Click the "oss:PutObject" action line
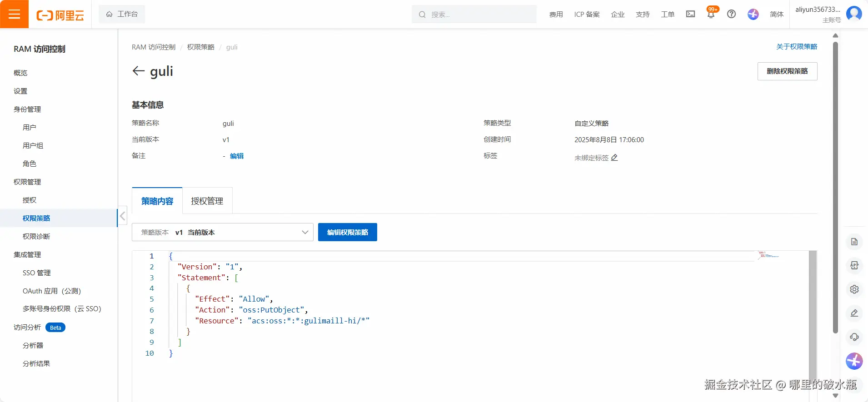The image size is (868, 402). coord(251,310)
